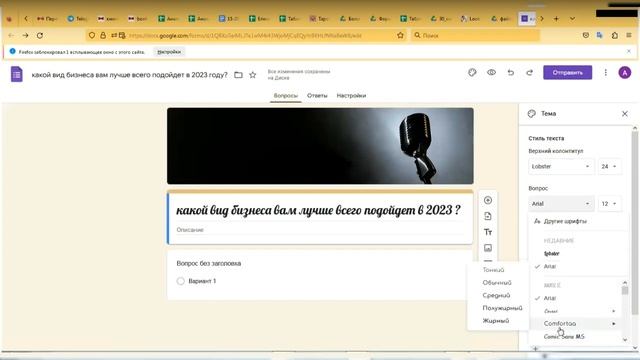This screenshot has height=360, width=640.
Task: Star the form title
Action: 253,75
